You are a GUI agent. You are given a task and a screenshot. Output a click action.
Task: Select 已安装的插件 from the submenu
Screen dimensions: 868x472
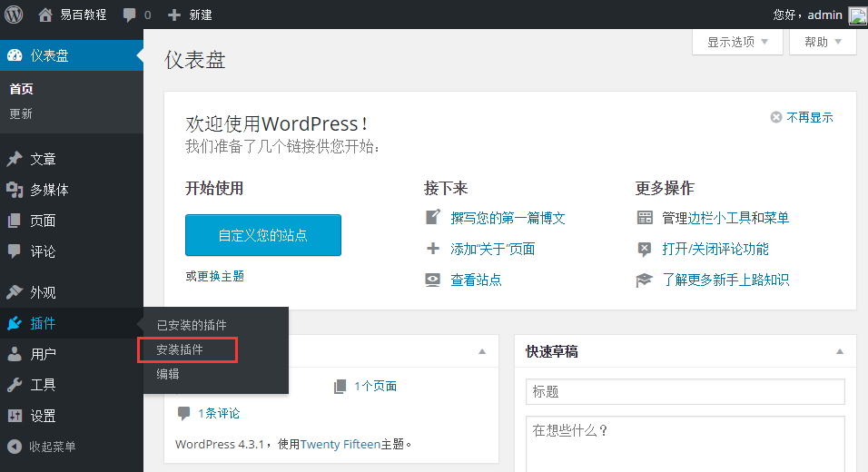click(192, 325)
